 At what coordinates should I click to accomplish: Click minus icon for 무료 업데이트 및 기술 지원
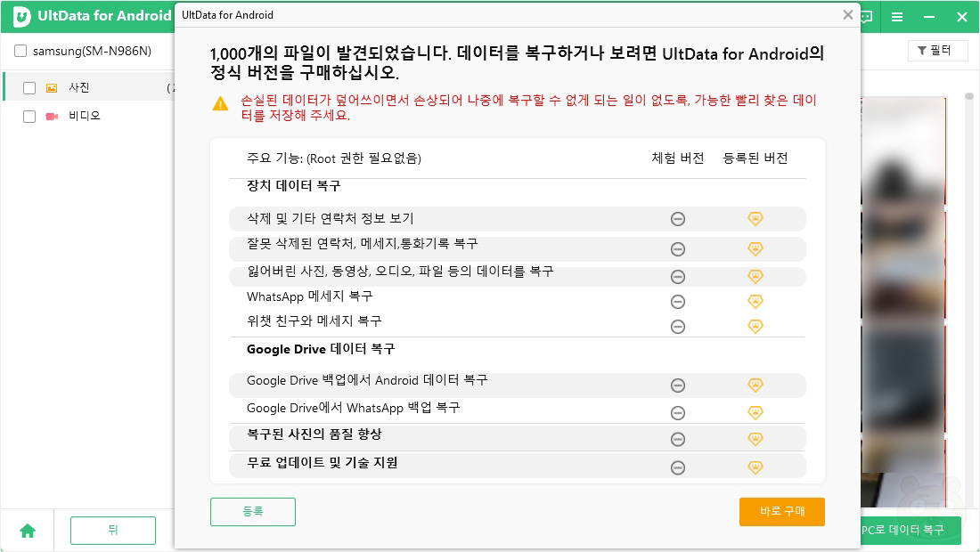[677, 467]
